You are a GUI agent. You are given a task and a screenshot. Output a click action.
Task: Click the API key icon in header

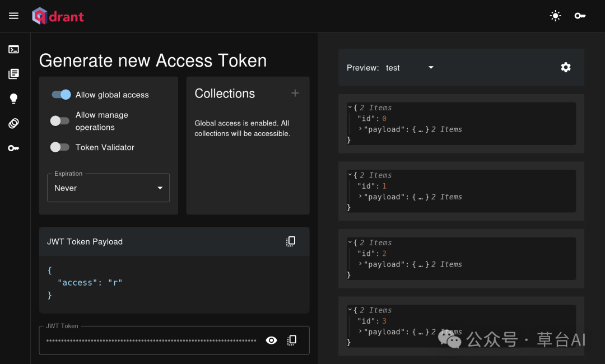coord(580,16)
